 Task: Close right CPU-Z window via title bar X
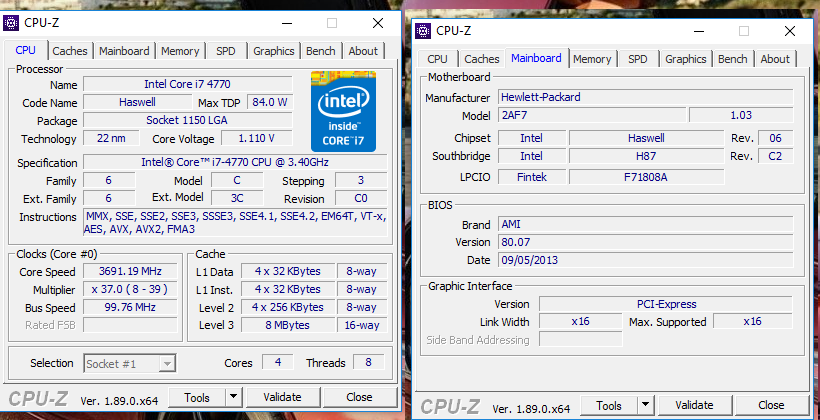coord(790,31)
